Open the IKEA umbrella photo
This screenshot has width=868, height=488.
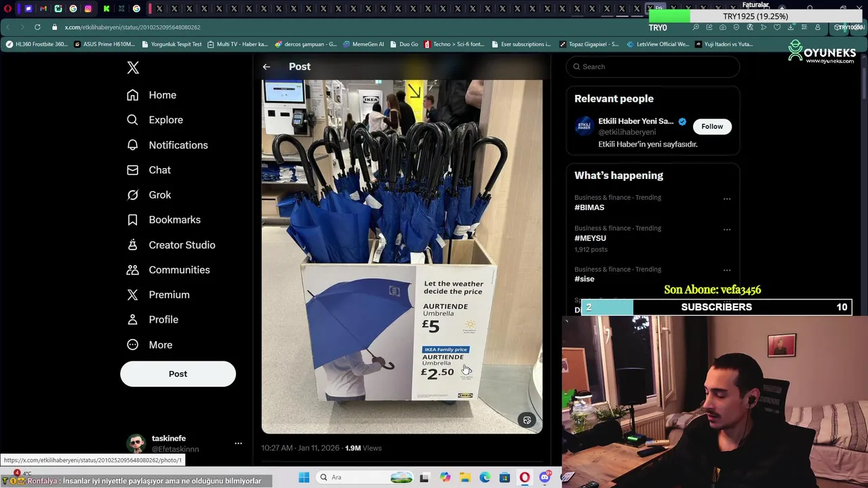click(401, 256)
